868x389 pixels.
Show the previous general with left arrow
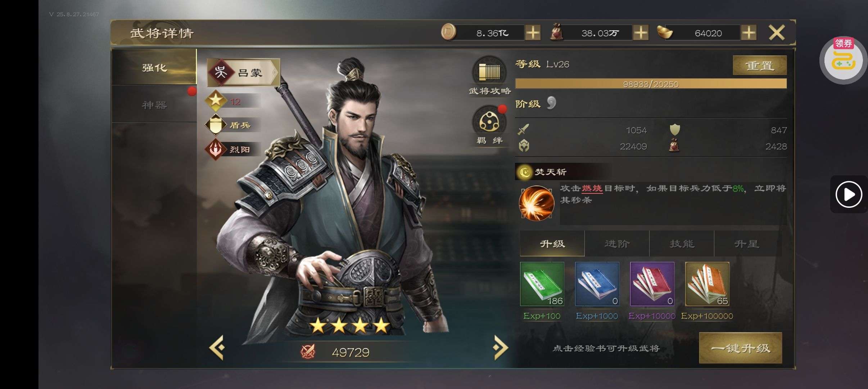click(217, 348)
